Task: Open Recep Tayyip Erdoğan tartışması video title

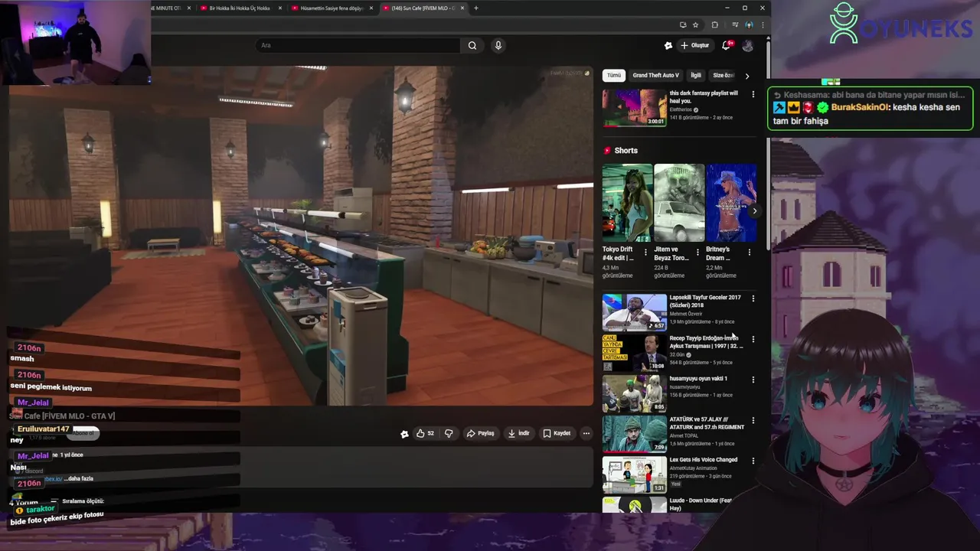Action: pos(706,341)
